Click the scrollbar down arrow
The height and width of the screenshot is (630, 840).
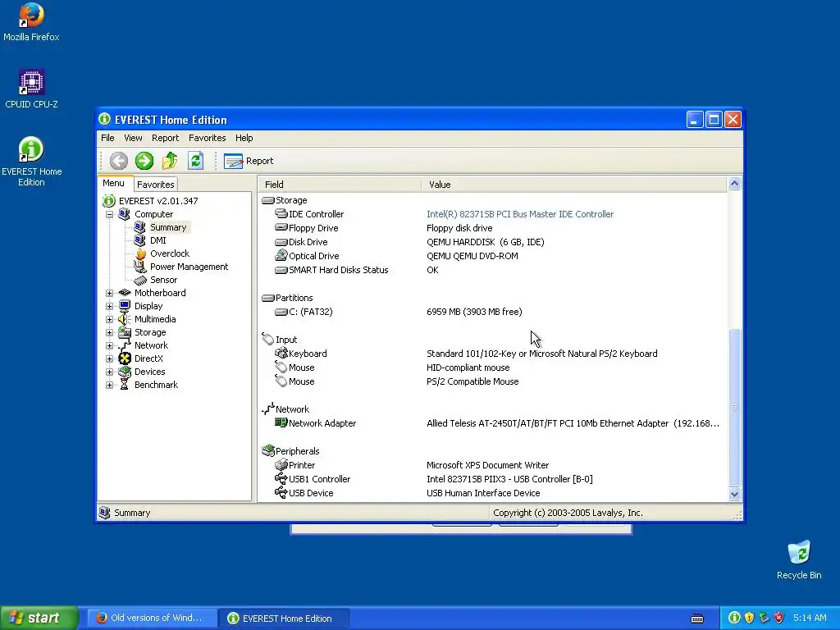pos(734,495)
